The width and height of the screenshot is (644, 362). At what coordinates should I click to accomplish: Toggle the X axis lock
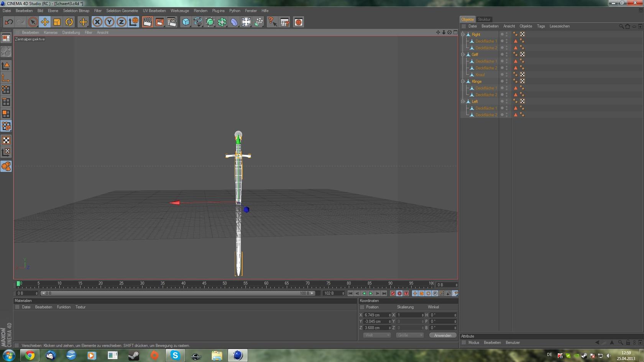point(97,22)
